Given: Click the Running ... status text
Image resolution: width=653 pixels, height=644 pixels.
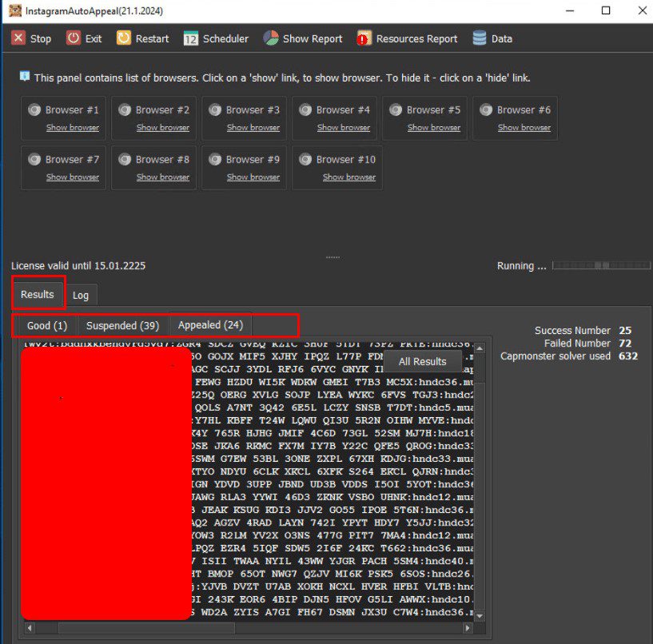Looking at the screenshot, I should pyautogui.click(x=522, y=265).
